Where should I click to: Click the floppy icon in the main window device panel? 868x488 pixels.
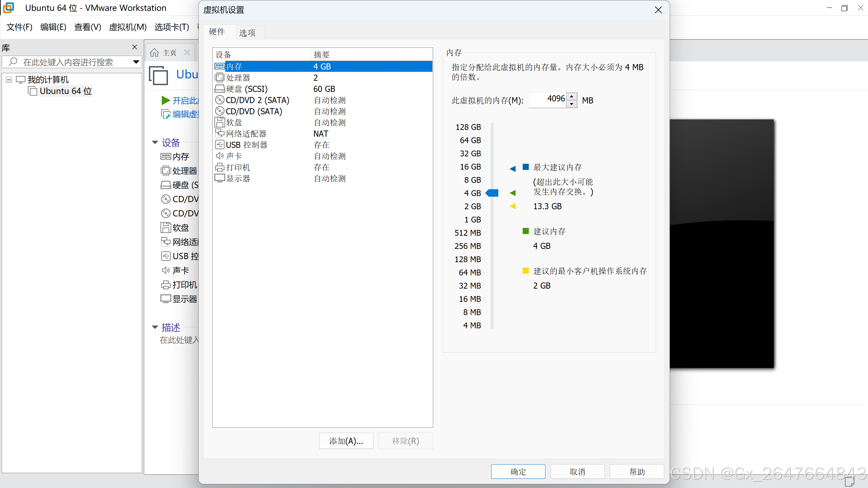pyautogui.click(x=166, y=228)
